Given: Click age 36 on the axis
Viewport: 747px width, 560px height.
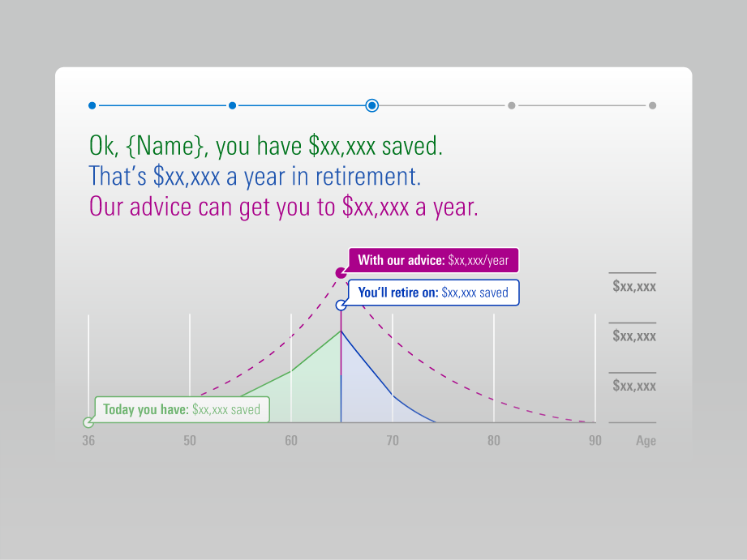Looking at the screenshot, I should coord(88,441).
